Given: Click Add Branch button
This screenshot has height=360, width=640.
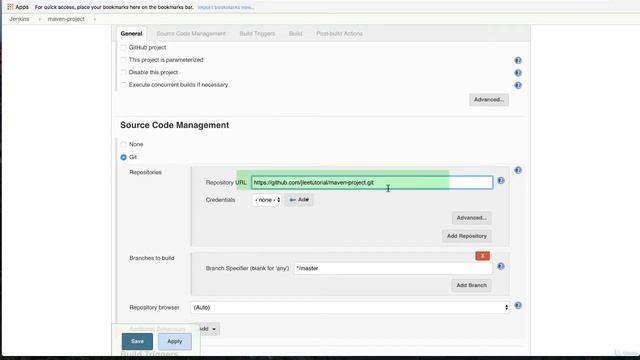Looking at the screenshot, I should coord(471,285).
